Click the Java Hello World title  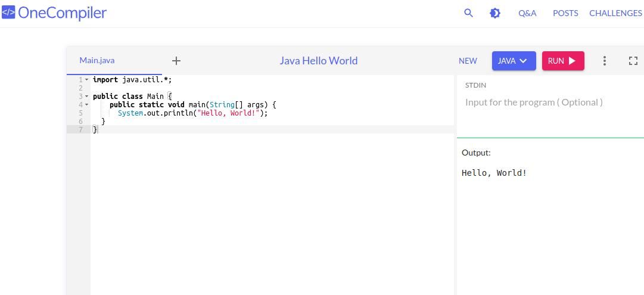(x=318, y=61)
